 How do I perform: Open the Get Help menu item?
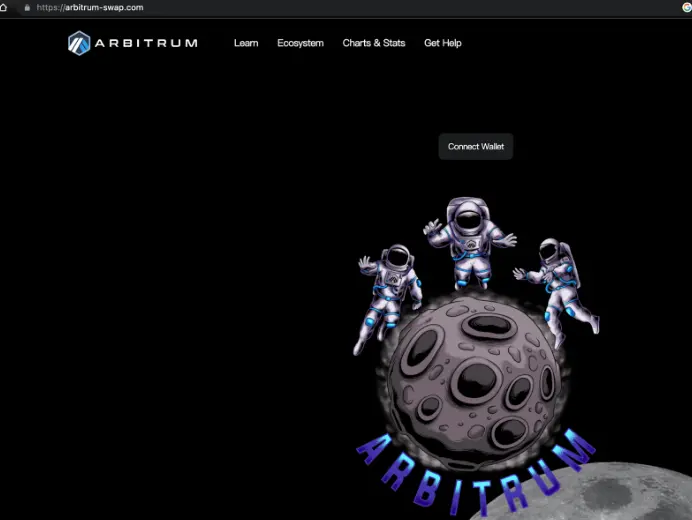click(x=443, y=43)
